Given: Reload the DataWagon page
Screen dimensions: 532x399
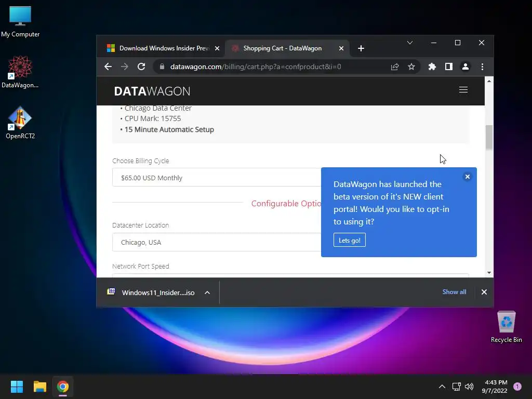Looking at the screenshot, I should [141, 67].
